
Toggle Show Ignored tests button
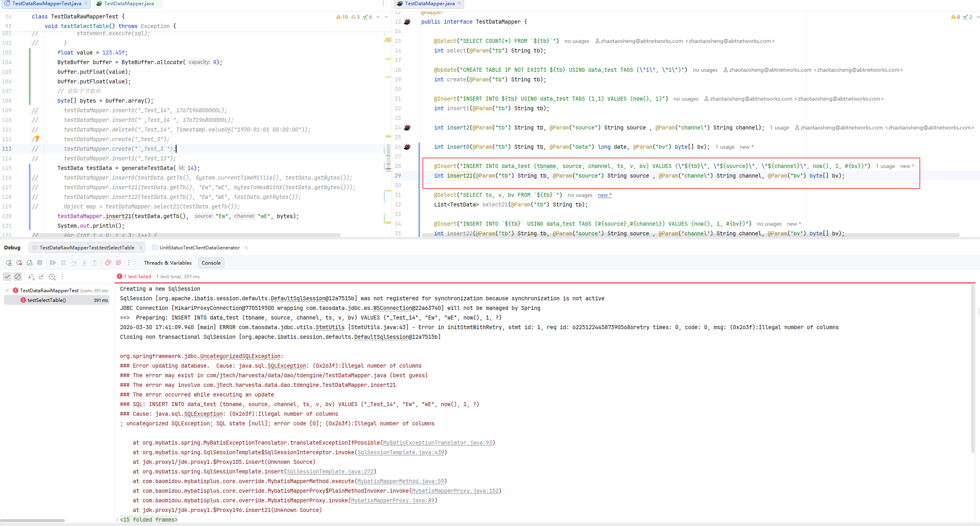18,277
